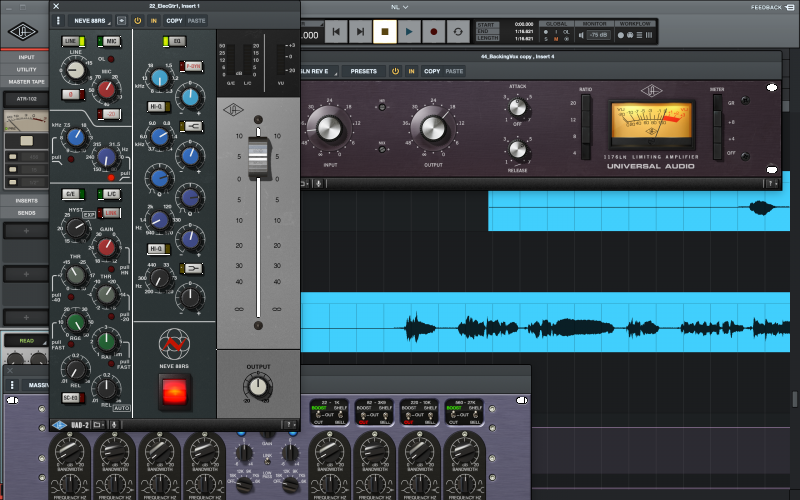The height and width of the screenshot is (500, 800).
Task: Click the backing vocals waveform clip
Action: point(545,322)
